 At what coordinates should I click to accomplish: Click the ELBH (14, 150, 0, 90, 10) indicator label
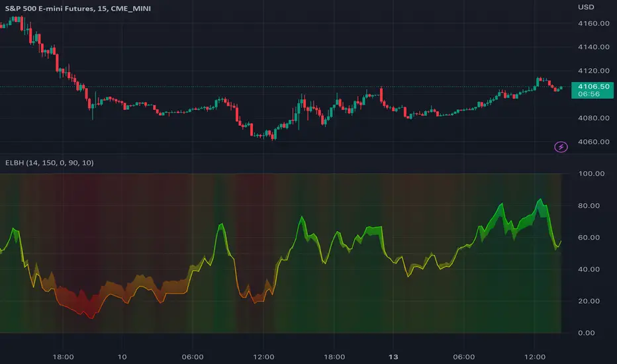click(x=50, y=163)
